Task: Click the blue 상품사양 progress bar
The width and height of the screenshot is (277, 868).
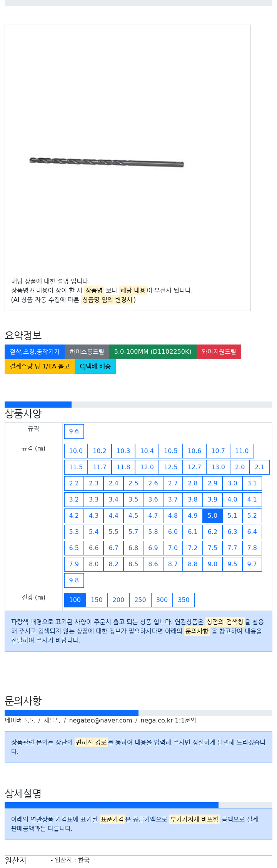Action: (x=38, y=405)
